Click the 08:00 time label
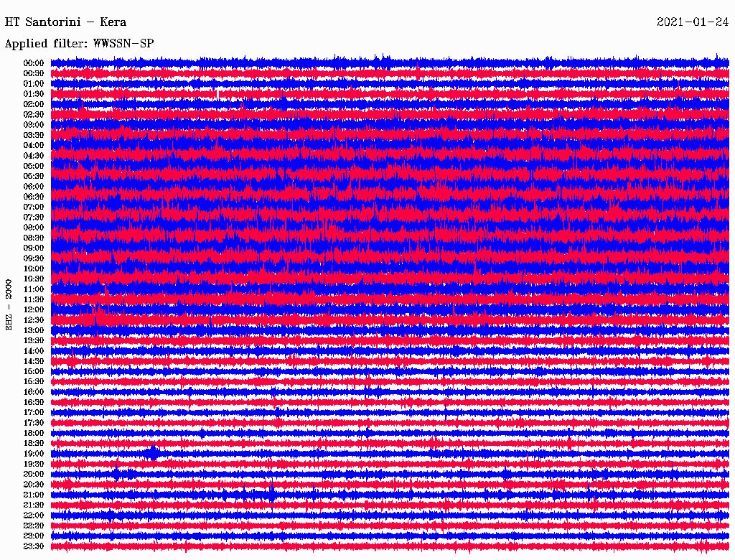 pyautogui.click(x=34, y=228)
